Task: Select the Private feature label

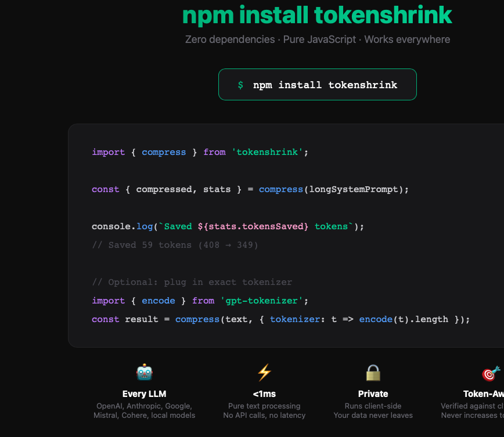Action: pyautogui.click(x=373, y=393)
